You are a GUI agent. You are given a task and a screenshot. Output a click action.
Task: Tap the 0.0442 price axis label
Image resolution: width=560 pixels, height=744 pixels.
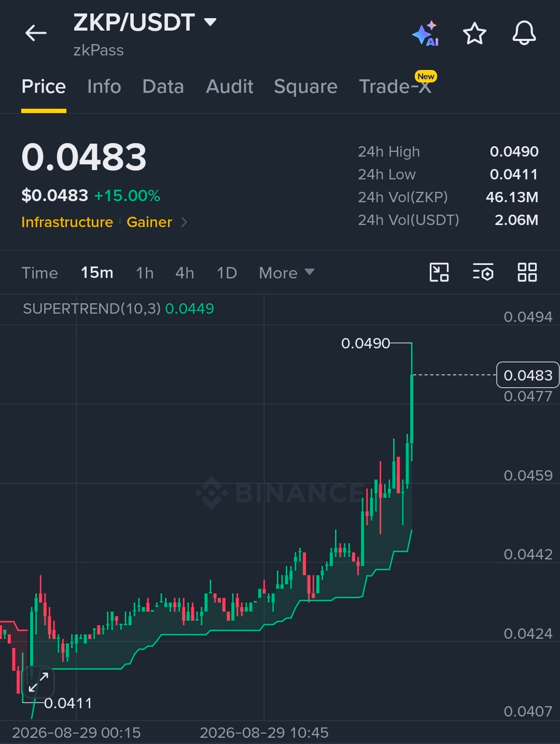click(528, 554)
